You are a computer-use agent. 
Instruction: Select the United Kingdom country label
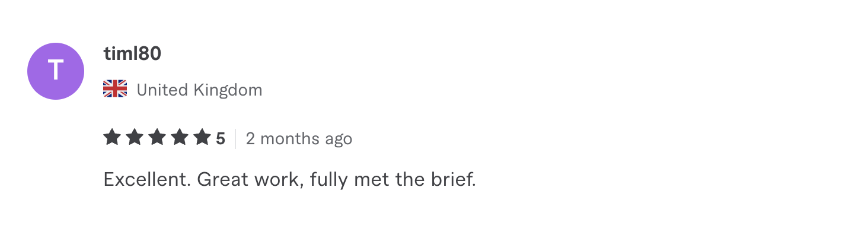[199, 90]
